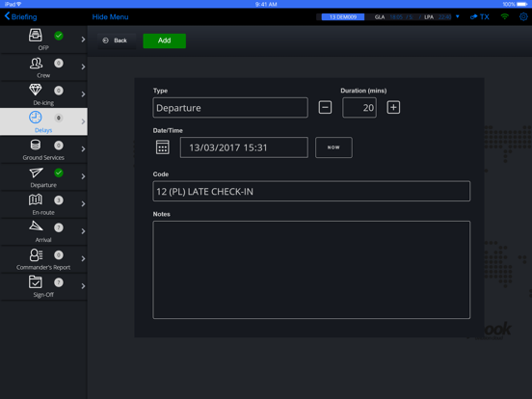Click into the Notes text area
This screenshot has width=532, height=399.
[x=311, y=270]
